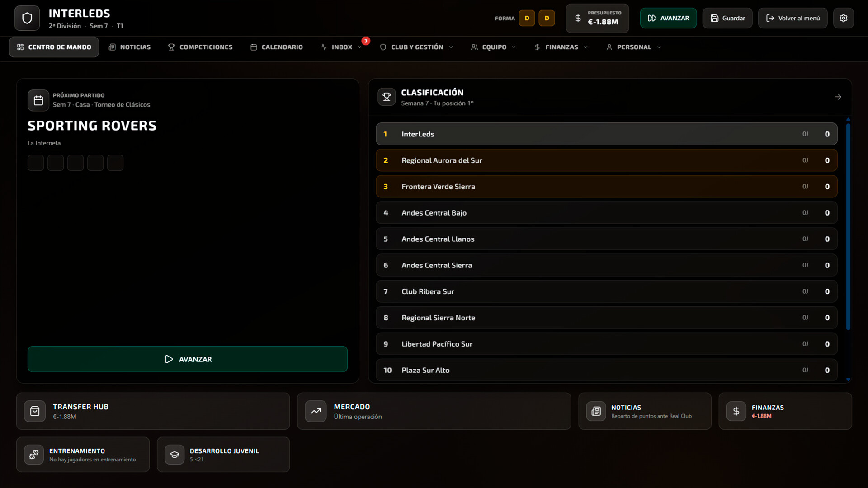This screenshot has width=868, height=488.
Task: Open the Finanzas dollar icon card
Action: [x=736, y=411]
